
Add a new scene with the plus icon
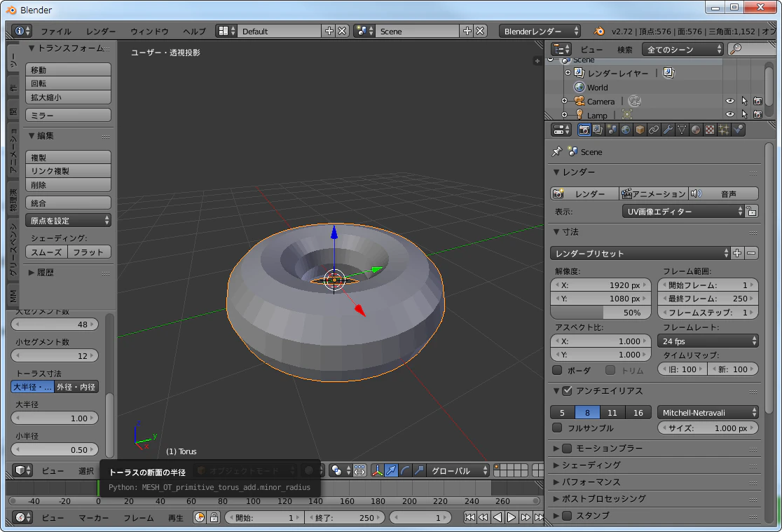pos(467,31)
